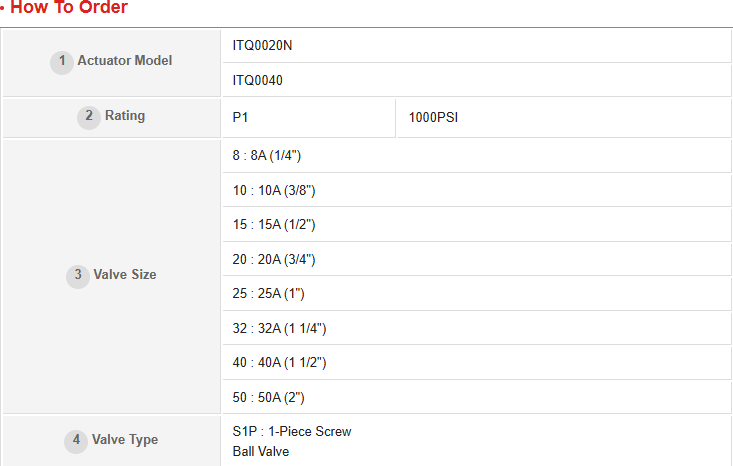Image resolution: width=733 pixels, height=466 pixels.
Task: Click the 40 : 40A (1 1/2") row
Action: (x=280, y=362)
